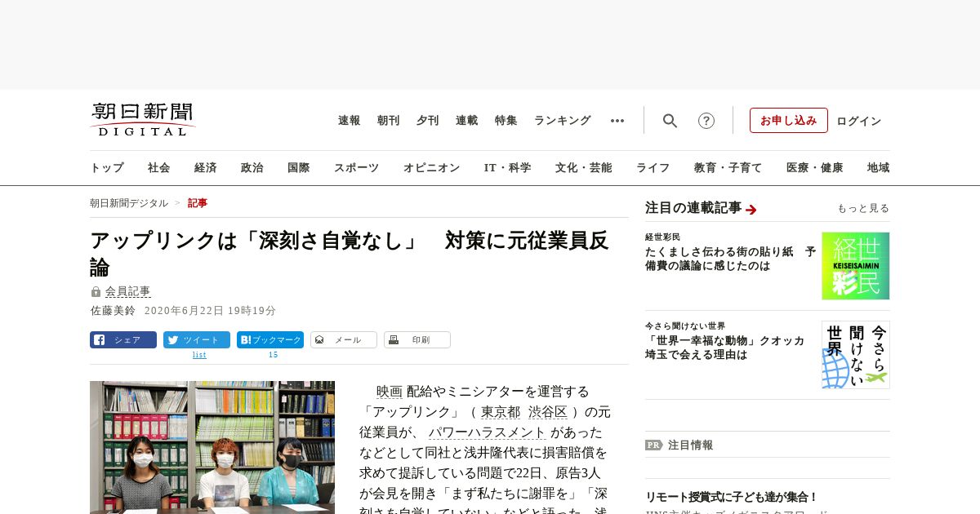Send article by メール button
The width and height of the screenshot is (980, 514).
pos(344,340)
